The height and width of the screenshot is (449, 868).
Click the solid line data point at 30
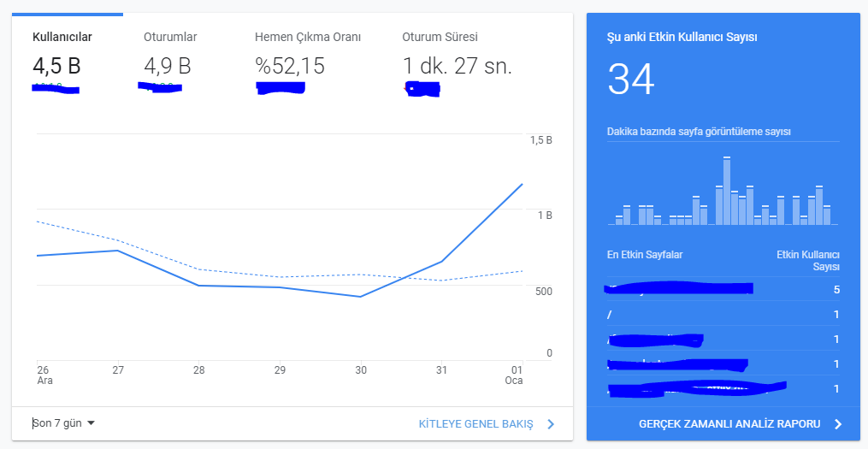(360, 297)
